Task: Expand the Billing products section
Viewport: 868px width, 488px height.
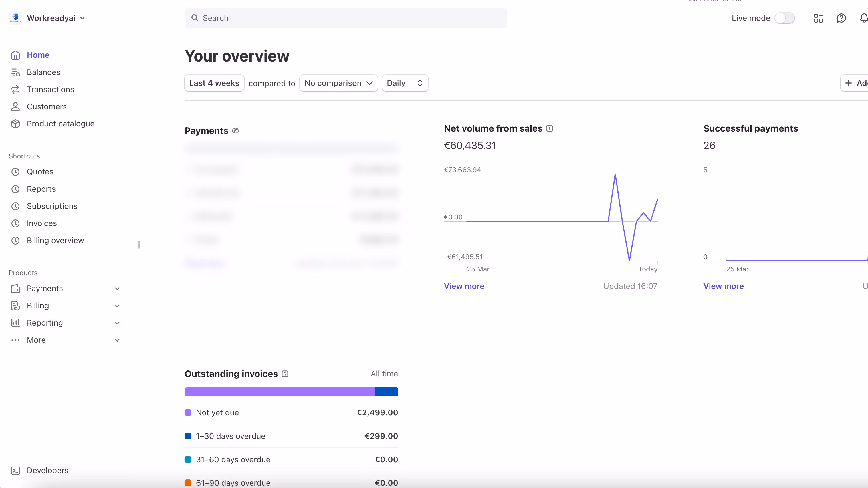Action: point(117,306)
